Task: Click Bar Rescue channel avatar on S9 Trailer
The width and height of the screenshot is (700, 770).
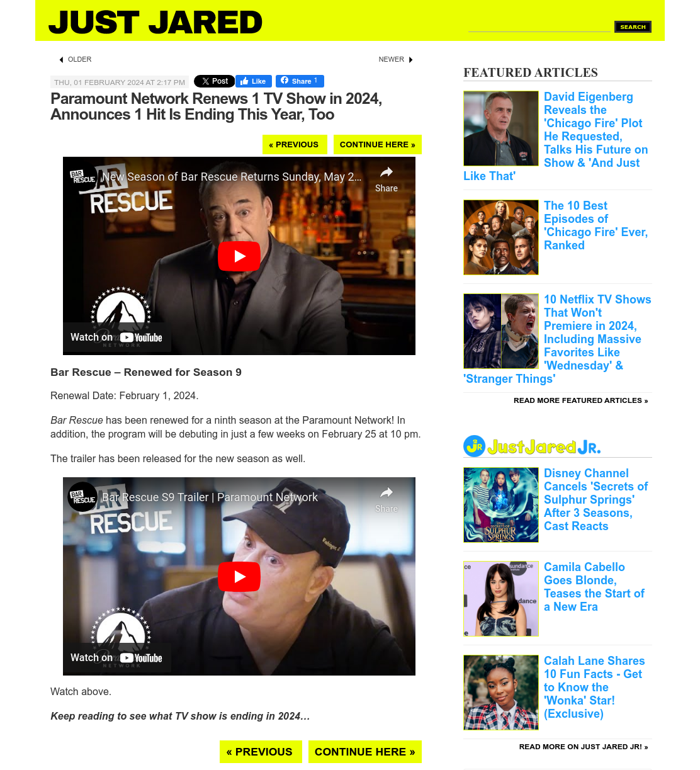Action: [x=82, y=497]
